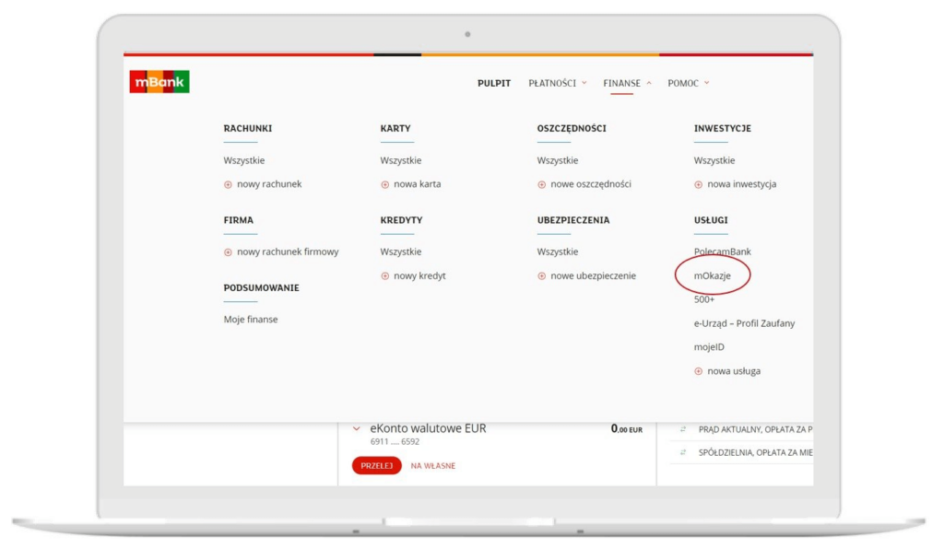Screen dimensions: 944x560
Task: Click transfer icon beside PRĄD AKTUALNY
Action: pyautogui.click(x=683, y=429)
